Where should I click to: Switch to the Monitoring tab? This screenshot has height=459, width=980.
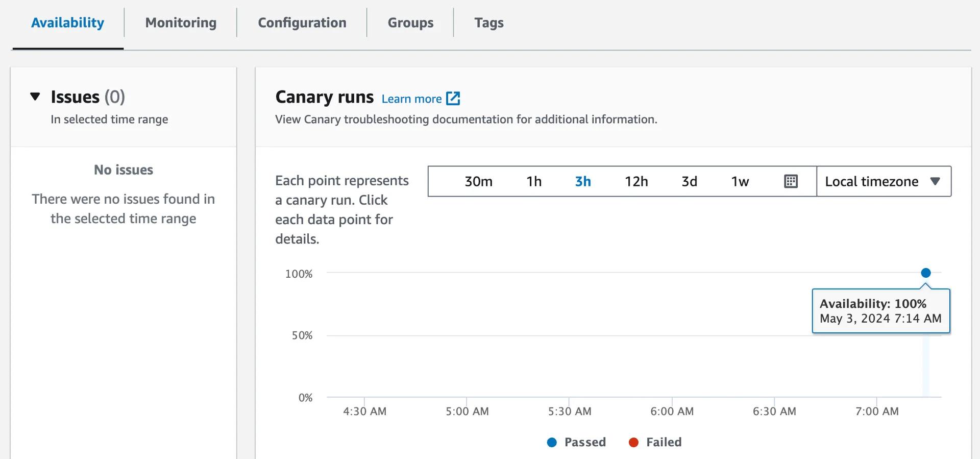(x=181, y=23)
